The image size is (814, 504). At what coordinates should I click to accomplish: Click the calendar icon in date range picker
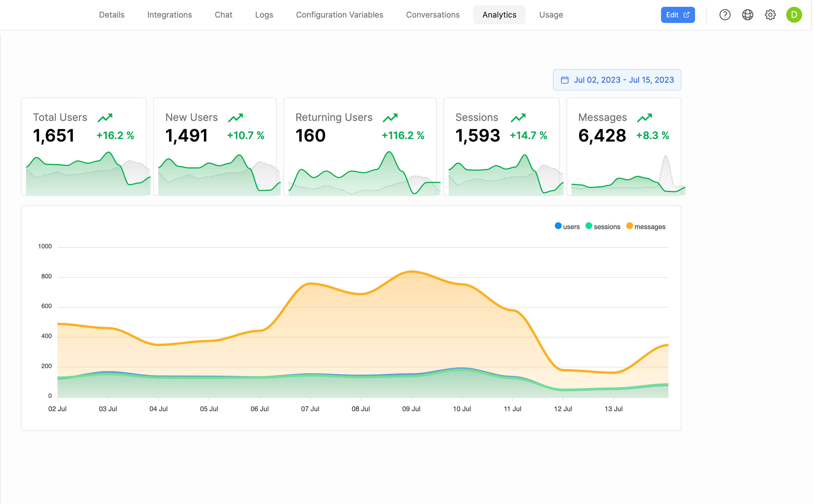click(x=565, y=80)
